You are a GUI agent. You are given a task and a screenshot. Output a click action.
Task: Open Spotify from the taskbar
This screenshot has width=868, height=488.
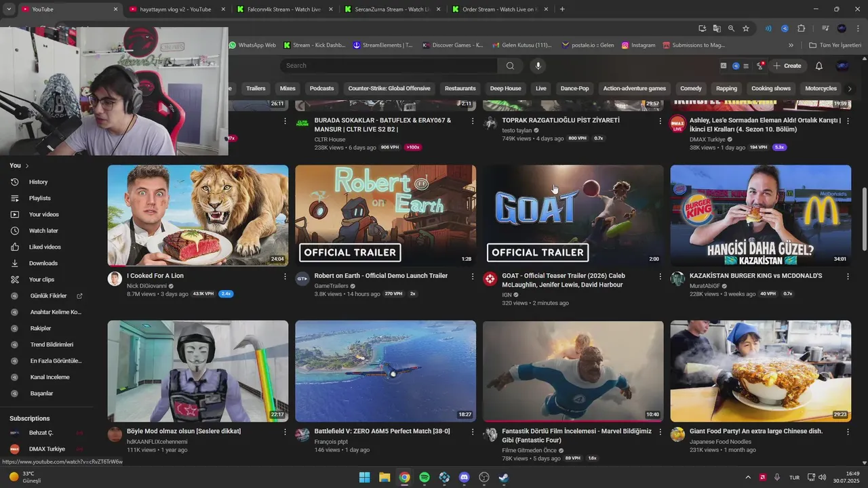pyautogui.click(x=425, y=477)
